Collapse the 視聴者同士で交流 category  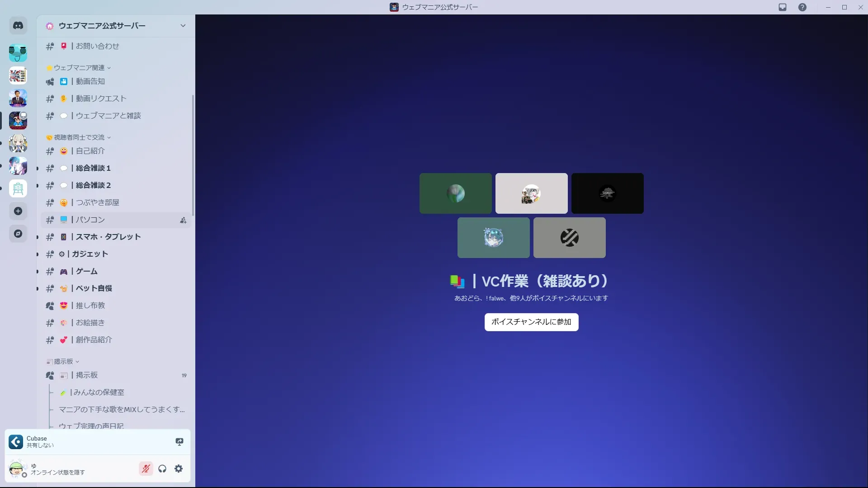79,137
